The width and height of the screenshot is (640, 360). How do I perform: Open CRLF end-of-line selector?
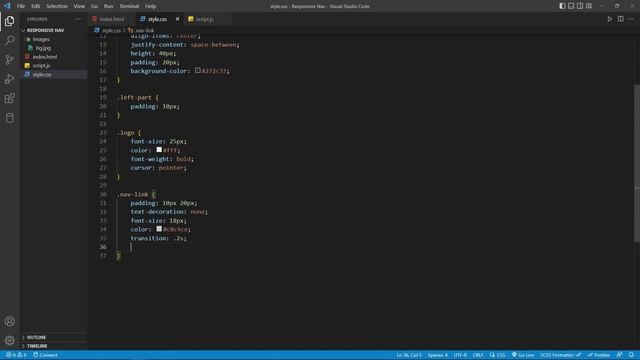pos(478,355)
